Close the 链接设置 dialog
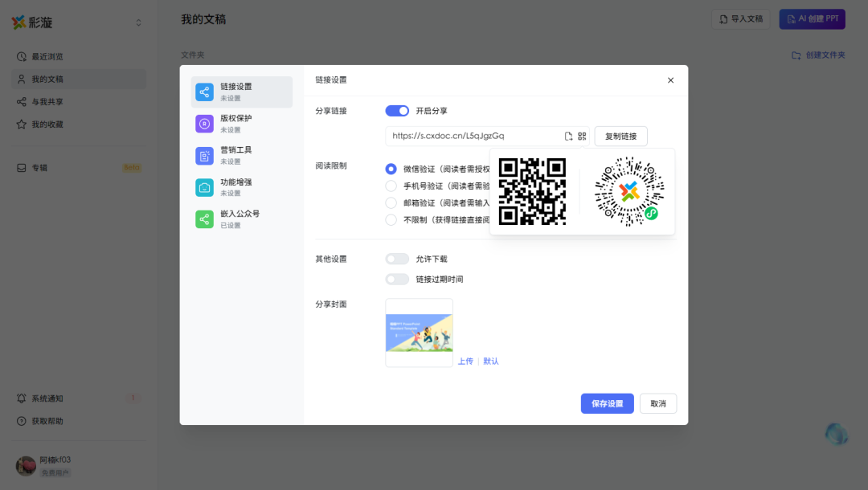 (670, 80)
